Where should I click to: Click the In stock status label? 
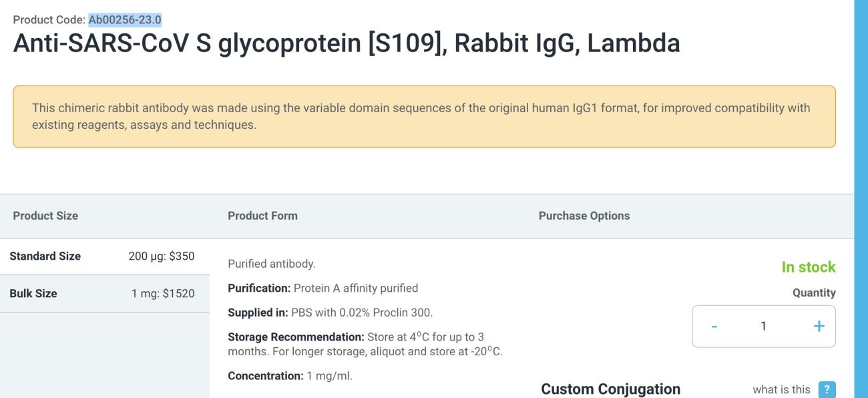coord(809,267)
